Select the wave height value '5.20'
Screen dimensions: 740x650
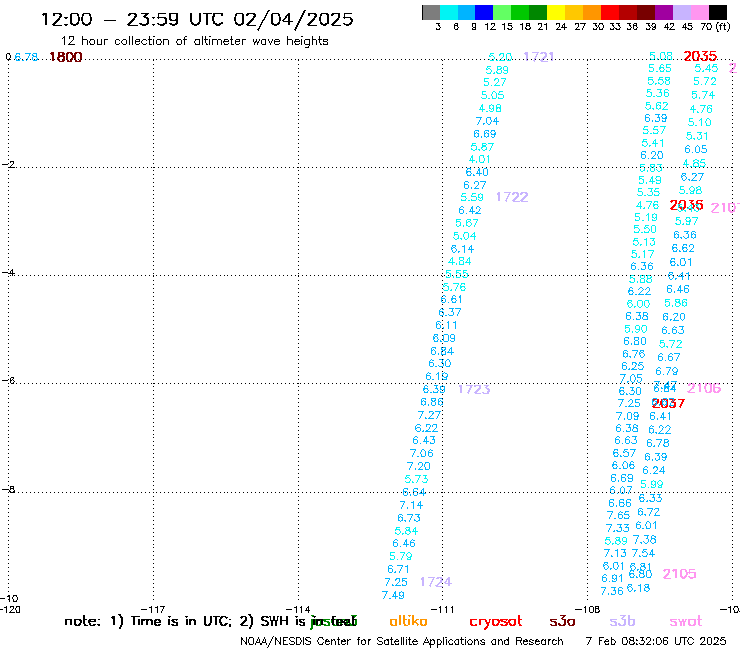click(x=500, y=57)
